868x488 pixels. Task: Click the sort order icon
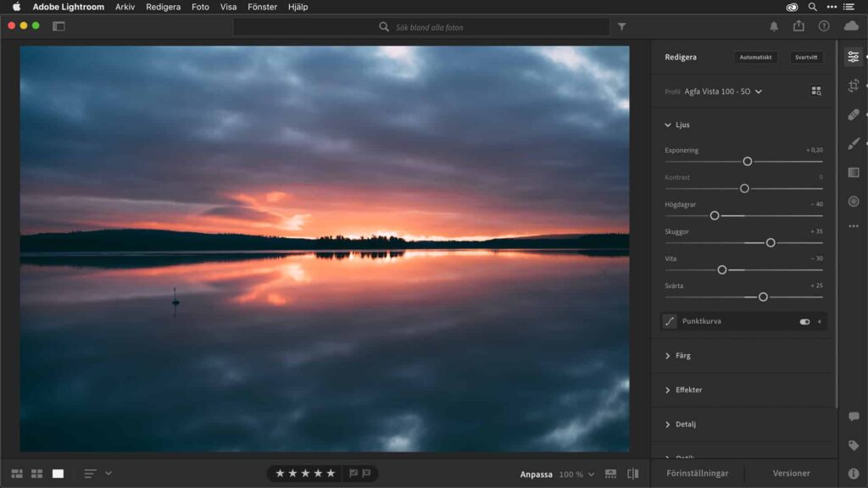pos(90,474)
